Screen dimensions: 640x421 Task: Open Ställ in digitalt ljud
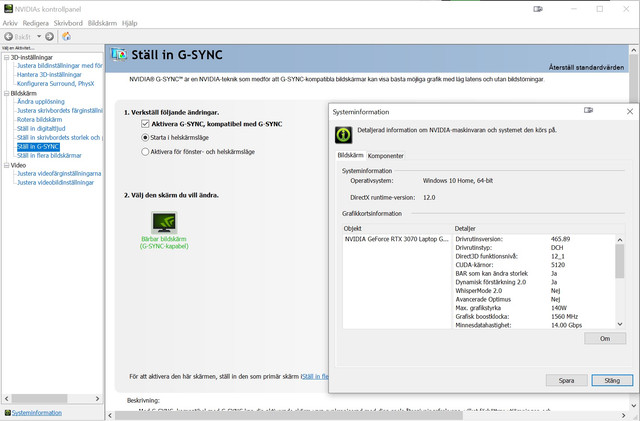[41, 129]
